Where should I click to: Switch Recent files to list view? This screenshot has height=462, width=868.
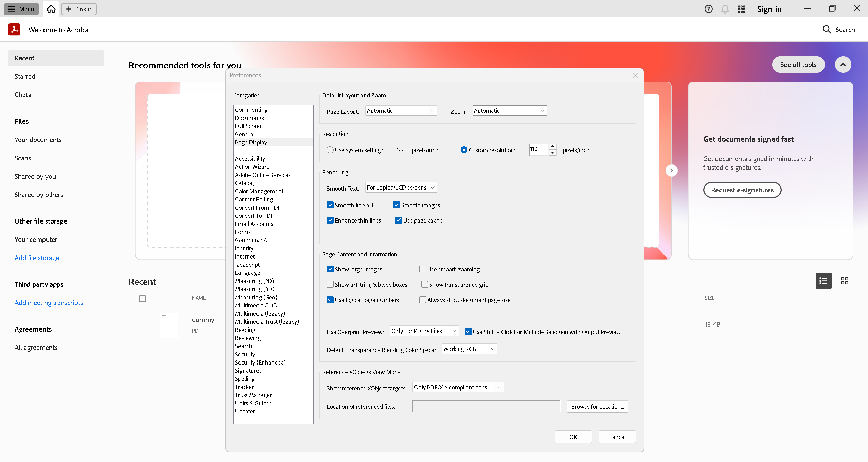click(823, 281)
